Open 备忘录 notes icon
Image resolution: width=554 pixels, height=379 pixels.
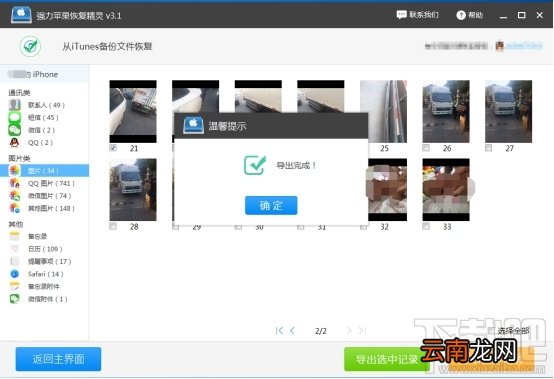click(x=14, y=236)
